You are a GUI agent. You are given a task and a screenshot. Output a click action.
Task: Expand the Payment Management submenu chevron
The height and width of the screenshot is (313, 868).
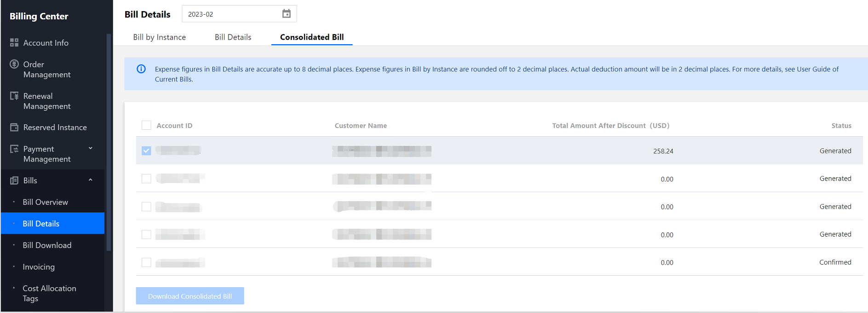(x=91, y=148)
